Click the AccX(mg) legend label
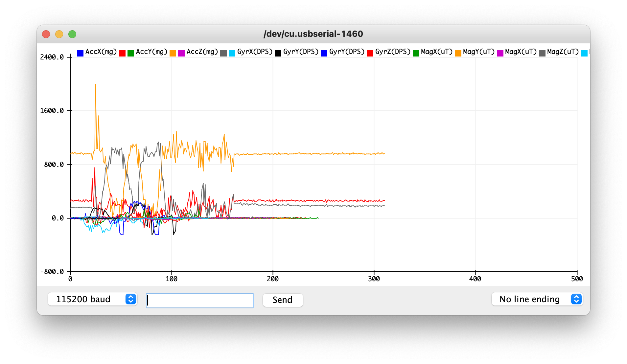This screenshot has height=364, width=627. point(101,52)
